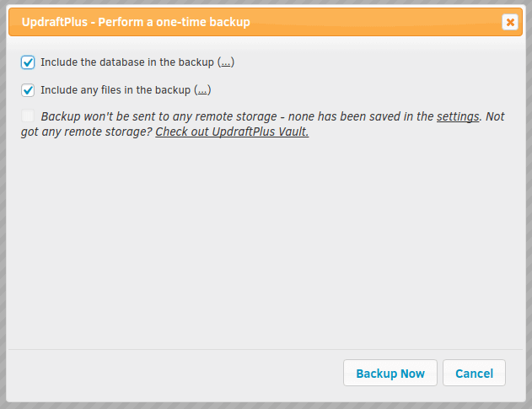This screenshot has width=532, height=409.
Task: Expand the files options ellipsis link
Action: (202, 90)
